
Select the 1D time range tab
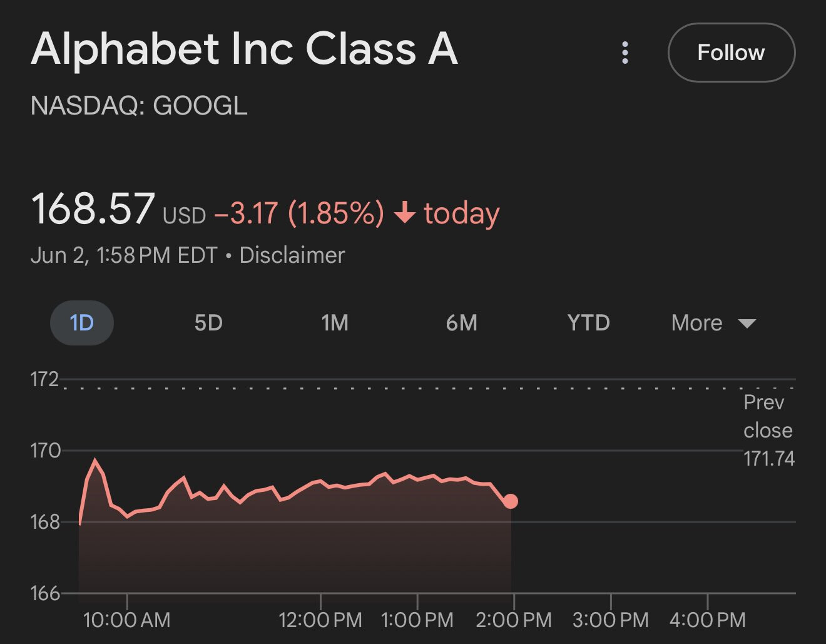pos(82,323)
